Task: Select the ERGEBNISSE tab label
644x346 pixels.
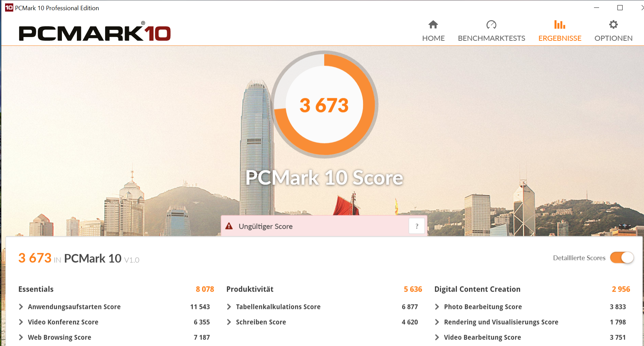Action: pyautogui.click(x=560, y=38)
